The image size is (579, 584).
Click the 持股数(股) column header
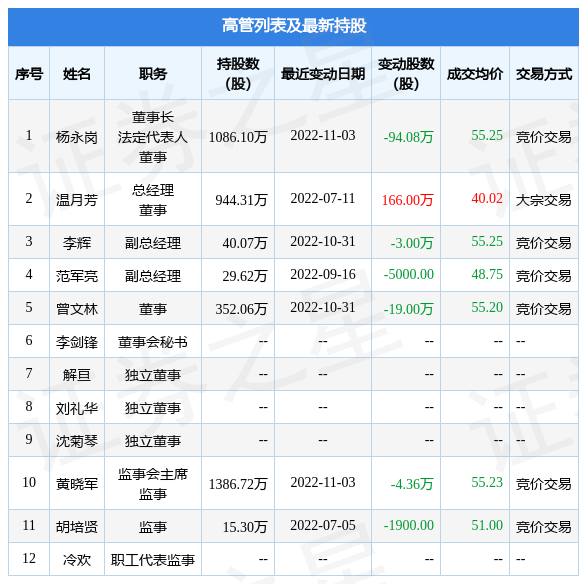tap(238, 74)
